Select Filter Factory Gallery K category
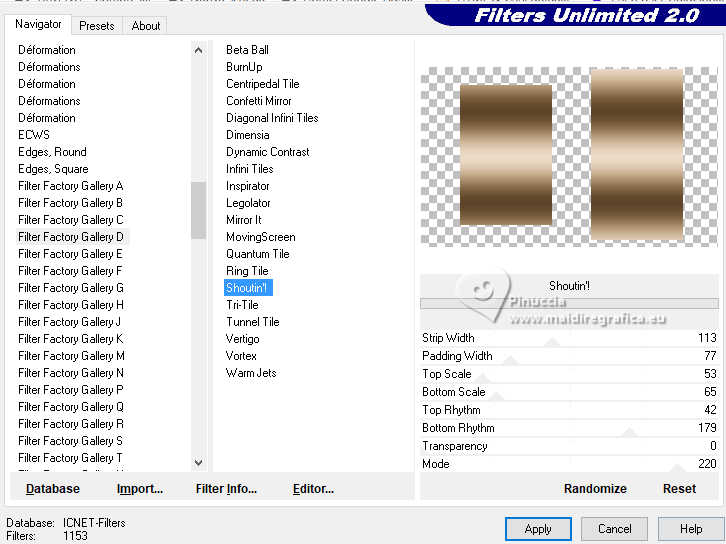 [71, 339]
